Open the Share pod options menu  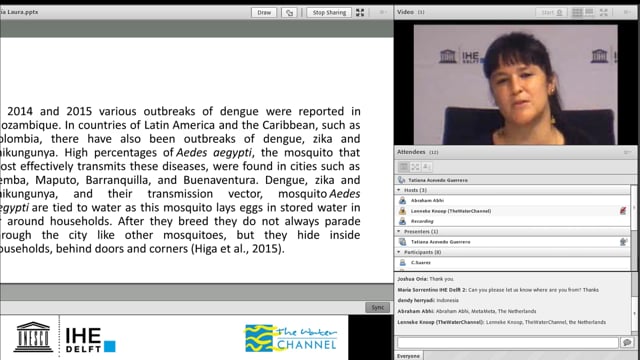(x=383, y=13)
